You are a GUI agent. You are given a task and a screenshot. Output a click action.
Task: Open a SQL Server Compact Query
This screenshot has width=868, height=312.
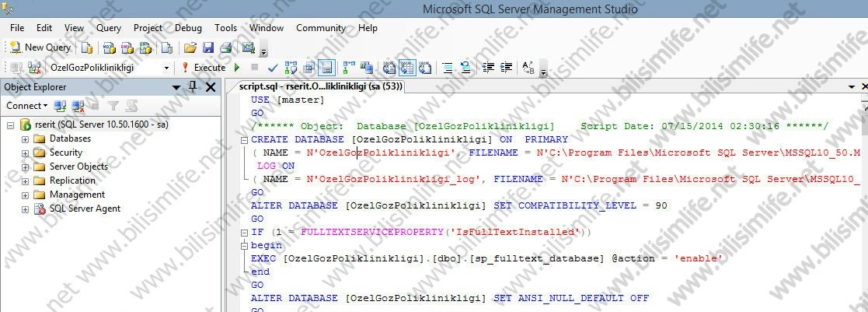tap(166, 47)
